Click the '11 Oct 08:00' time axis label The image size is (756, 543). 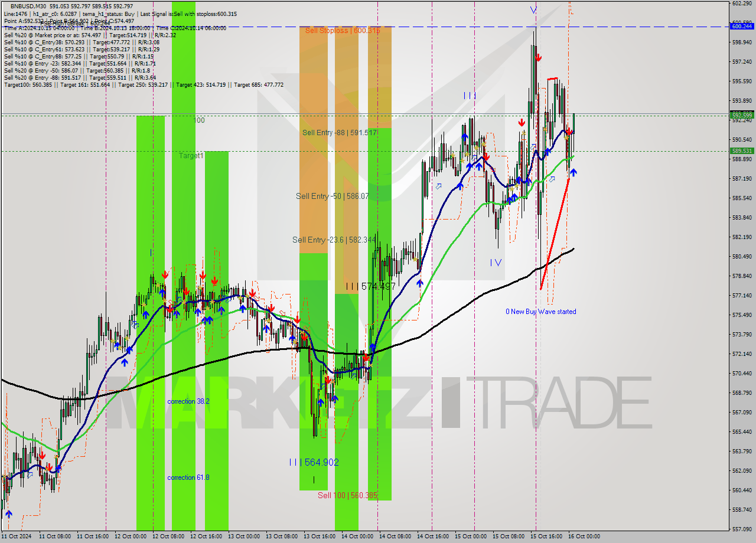pyautogui.click(x=54, y=537)
